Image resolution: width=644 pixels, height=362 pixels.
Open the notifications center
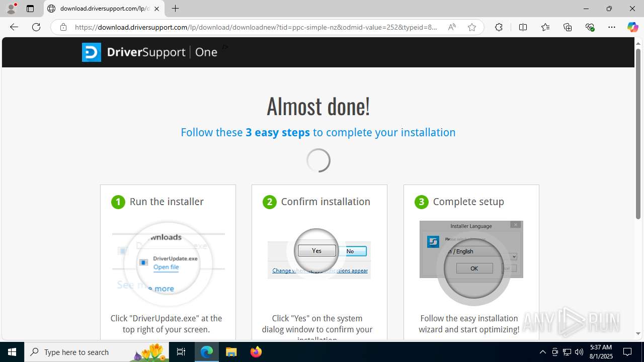627,352
